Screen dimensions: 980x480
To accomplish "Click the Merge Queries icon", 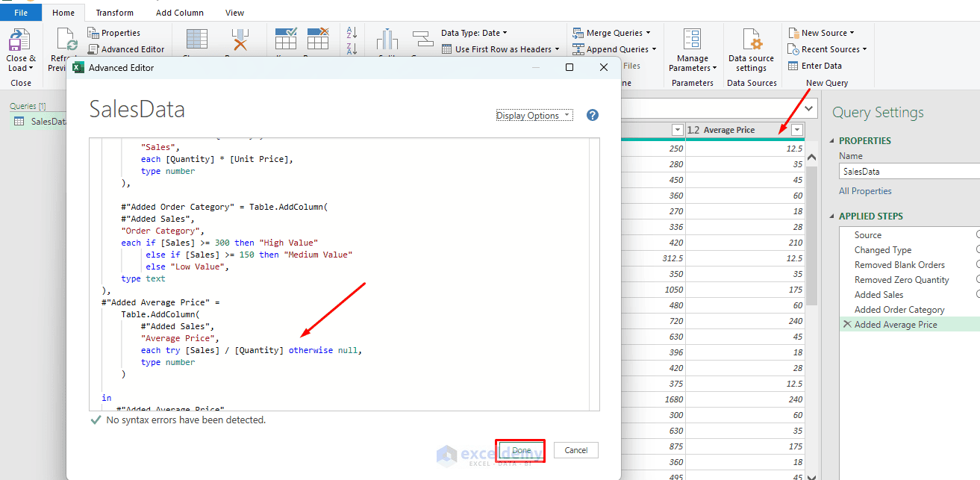I will click(x=579, y=33).
